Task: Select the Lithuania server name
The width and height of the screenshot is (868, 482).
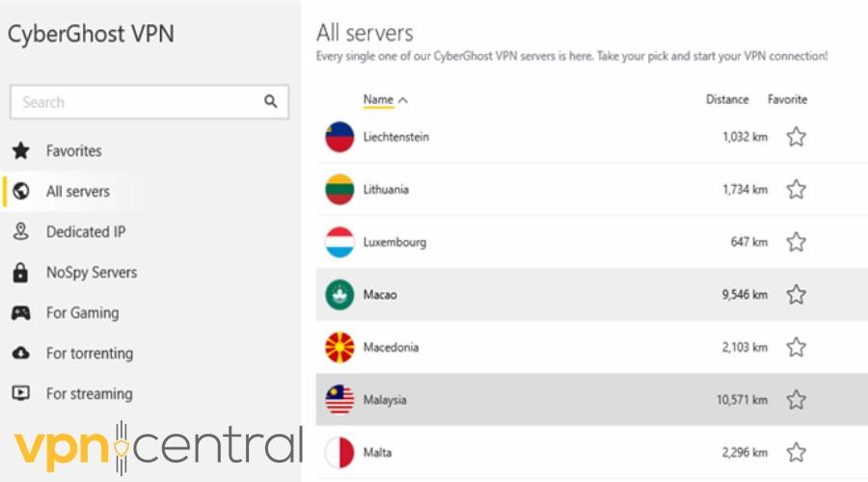Action: [386, 189]
